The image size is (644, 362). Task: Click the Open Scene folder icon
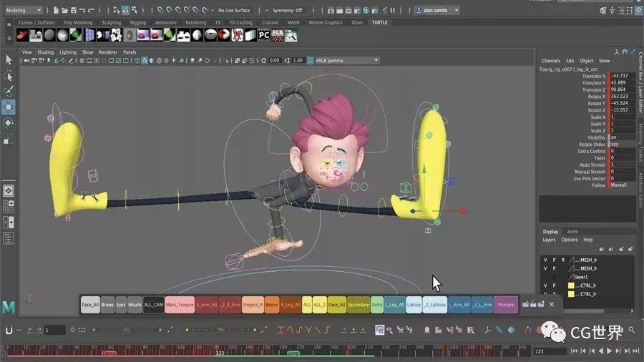point(65,10)
